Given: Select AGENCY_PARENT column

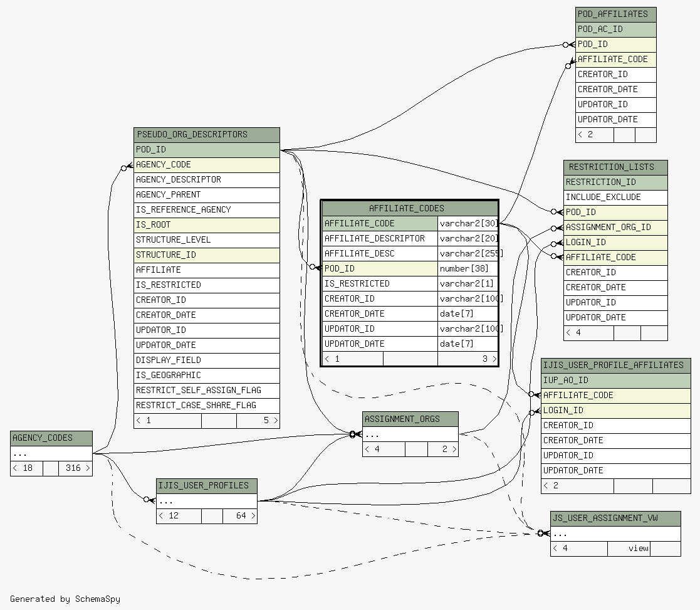Looking at the screenshot, I should point(207,195).
